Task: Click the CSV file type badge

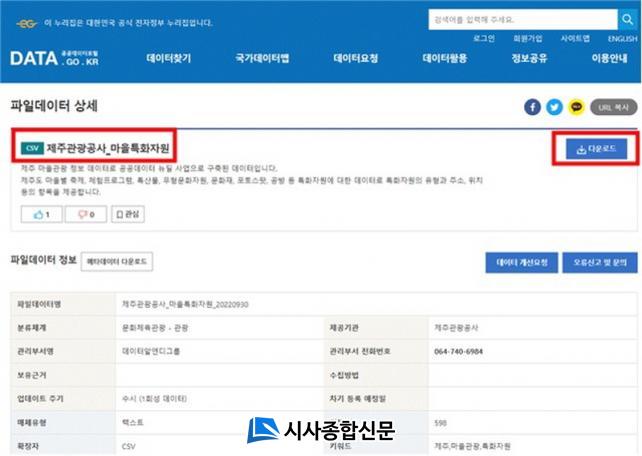Action: 32,149
